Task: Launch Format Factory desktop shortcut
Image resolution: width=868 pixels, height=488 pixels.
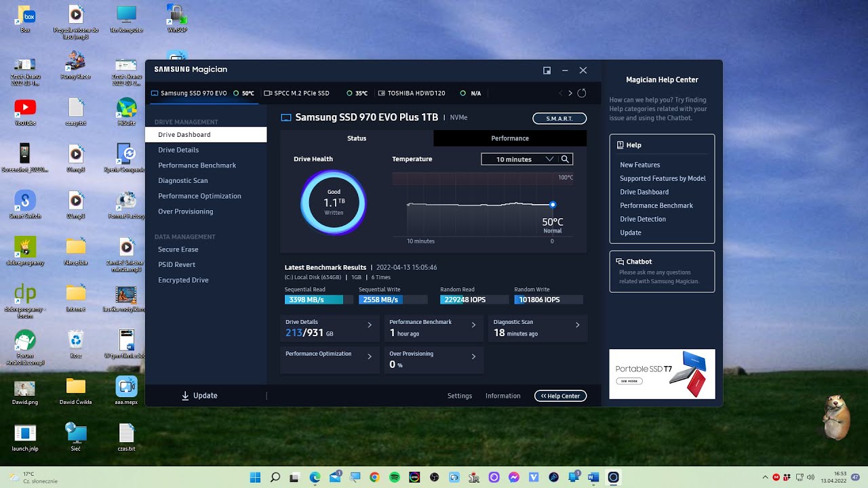Action: click(126, 205)
